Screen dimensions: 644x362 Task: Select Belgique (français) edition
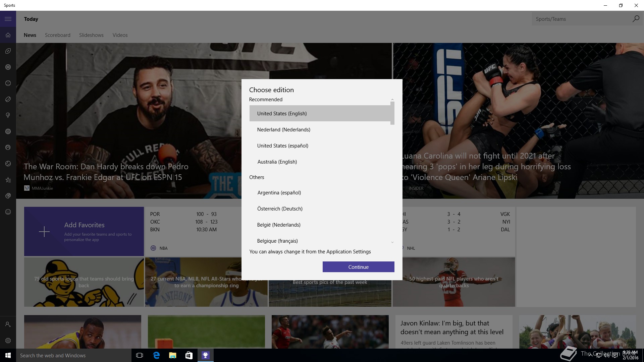(x=320, y=241)
